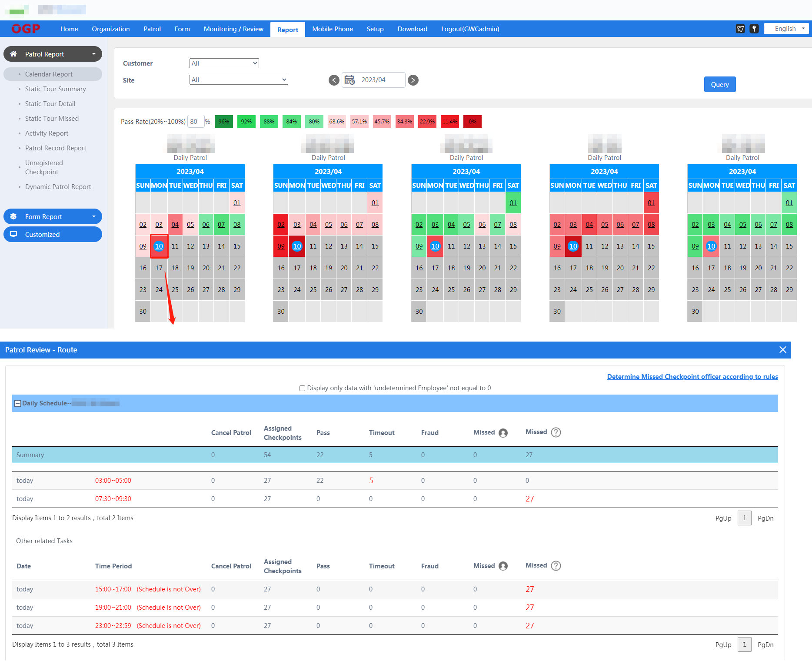Open the calendar date picker icon
Image resolution: width=812 pixels, height=664 pixels.
(349, 80)
